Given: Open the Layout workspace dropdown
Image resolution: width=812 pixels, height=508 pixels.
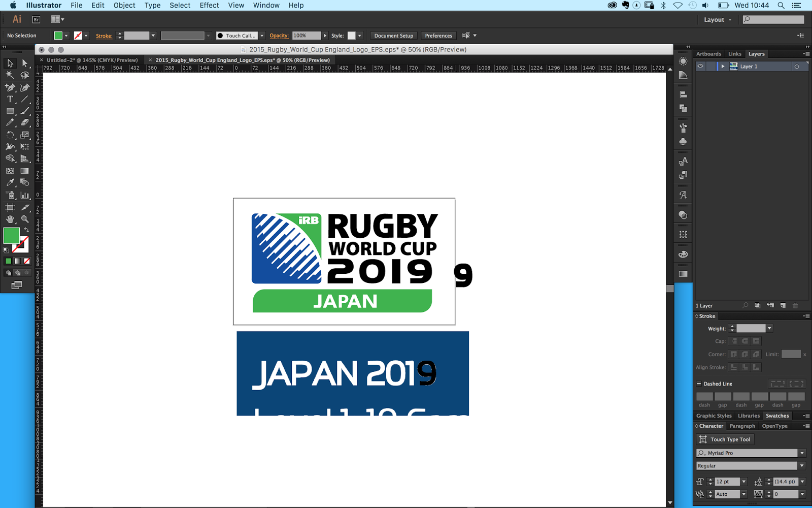Looking at the screenshot, I should (x=718, y=20).
